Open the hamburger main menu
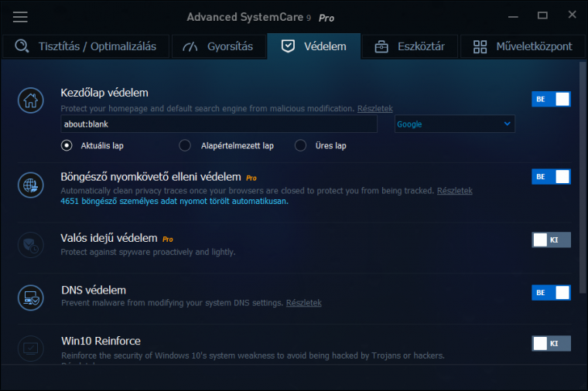 click(x=20, y=17)
